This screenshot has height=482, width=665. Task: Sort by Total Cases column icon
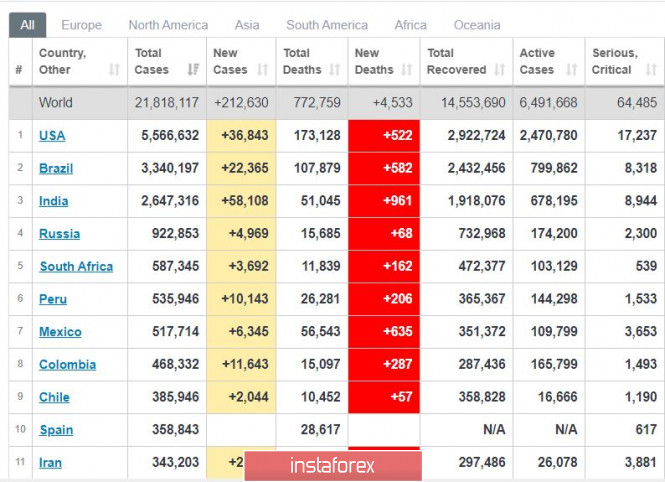(192, 70)
